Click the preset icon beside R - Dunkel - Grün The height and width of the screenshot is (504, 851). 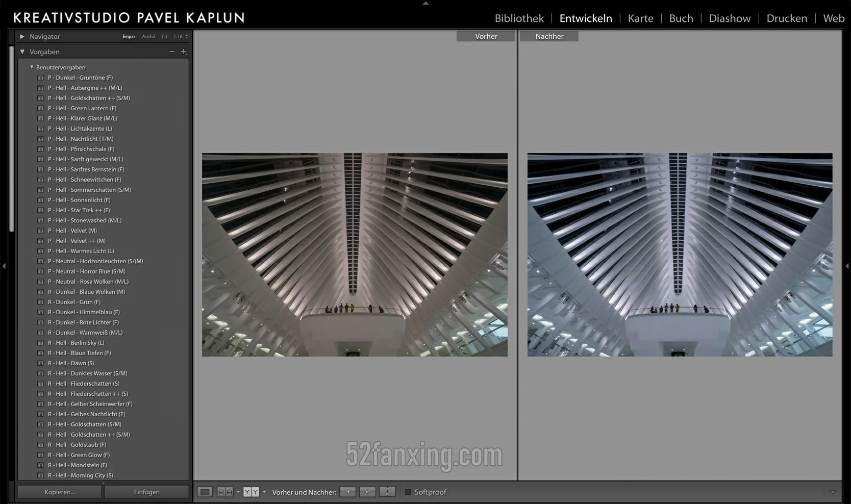point(40,302)
